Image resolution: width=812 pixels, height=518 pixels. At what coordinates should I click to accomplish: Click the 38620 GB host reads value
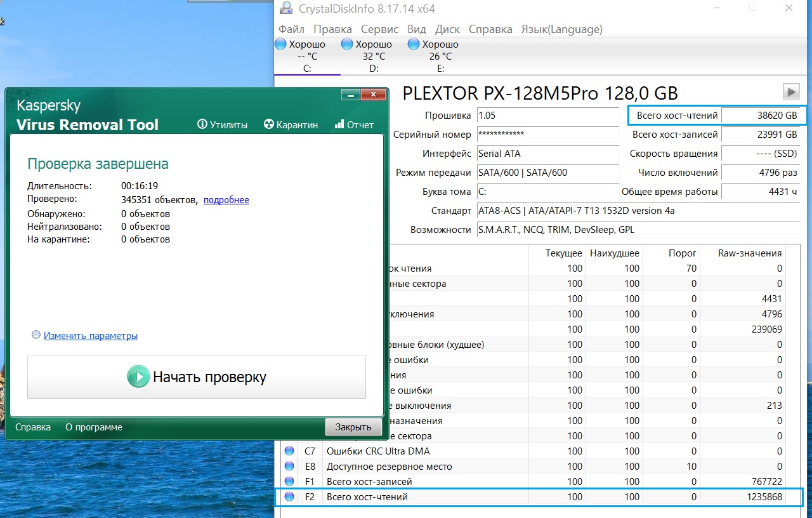761,116
